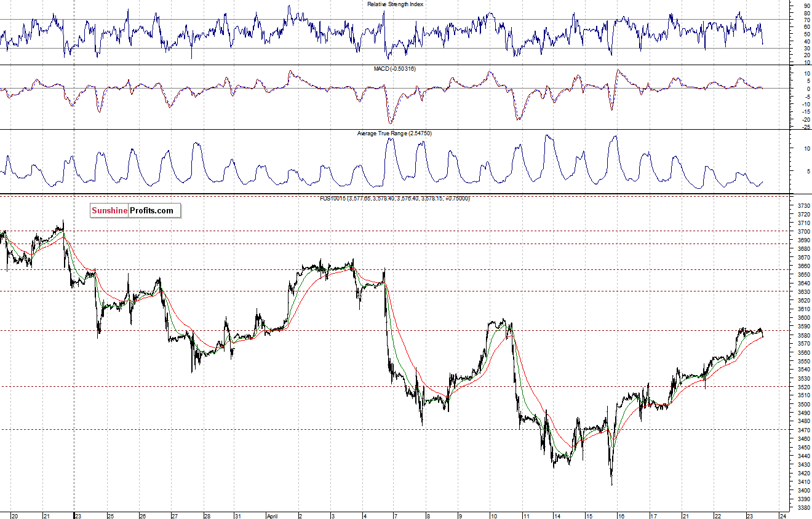Select the 20 date label on the time axis
Image resolution: width=812 pixels, height=519 pixels.
click(14, 516)
